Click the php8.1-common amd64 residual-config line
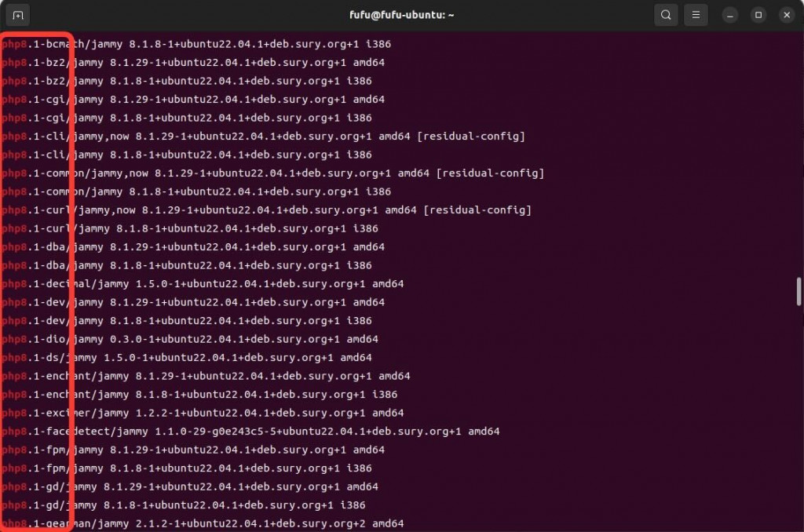Image resolution: width=804 pixels, height=532 pixels. pyautogui.click(x=273, y=173)
